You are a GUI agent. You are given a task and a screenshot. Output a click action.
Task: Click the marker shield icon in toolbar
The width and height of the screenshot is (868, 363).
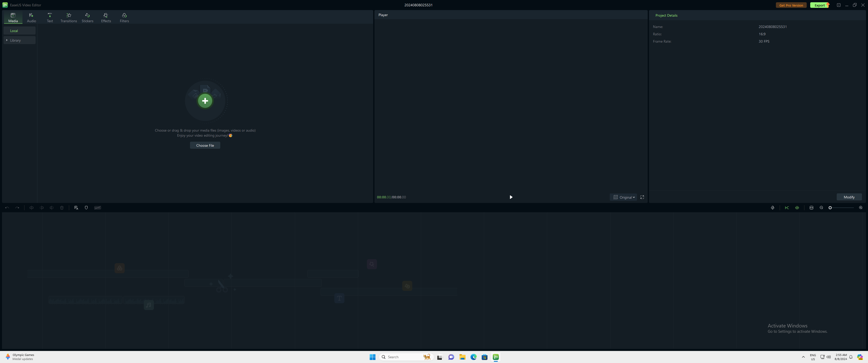tap(86, 208)
